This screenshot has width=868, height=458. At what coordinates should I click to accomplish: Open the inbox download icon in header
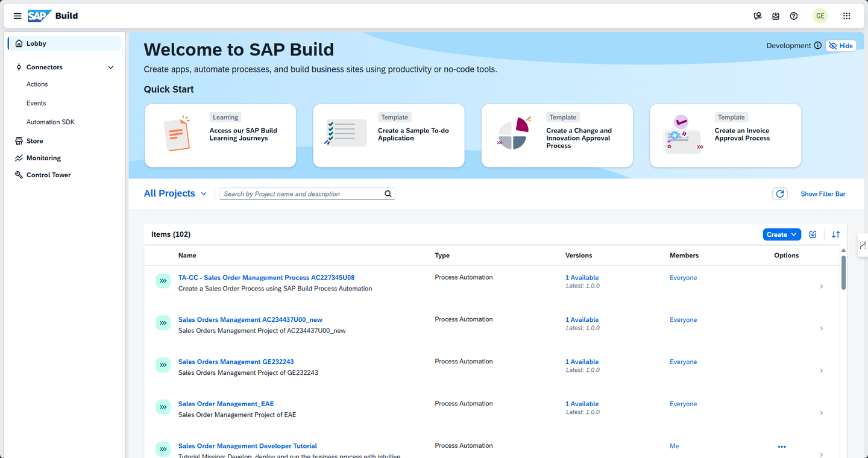776,16
